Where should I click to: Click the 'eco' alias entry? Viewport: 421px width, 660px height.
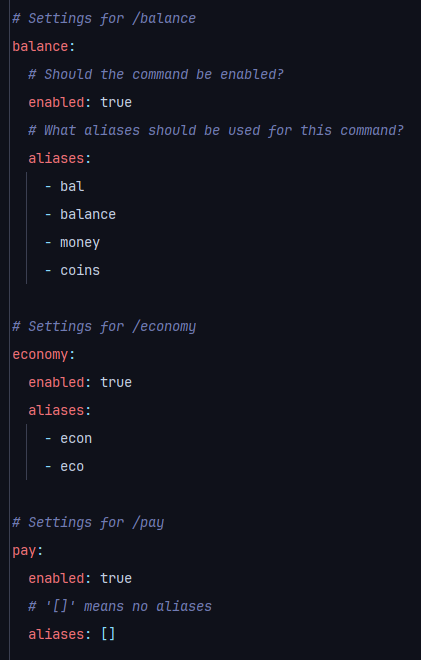72,466
